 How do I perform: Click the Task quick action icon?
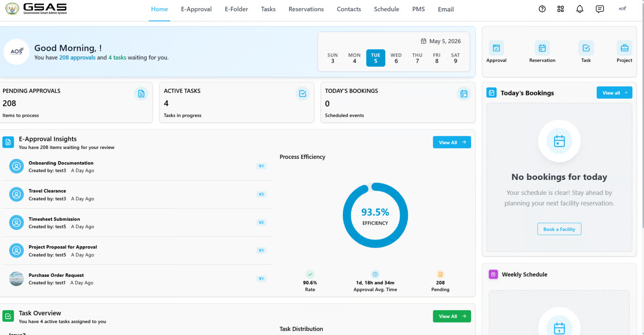[x=586, y=48]
